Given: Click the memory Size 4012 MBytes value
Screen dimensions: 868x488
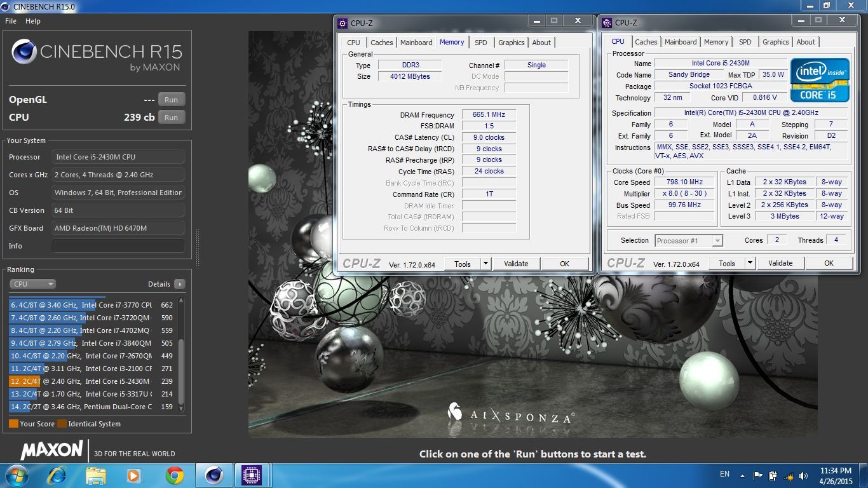Looking at the screenshot, I should tap(409, 76).
